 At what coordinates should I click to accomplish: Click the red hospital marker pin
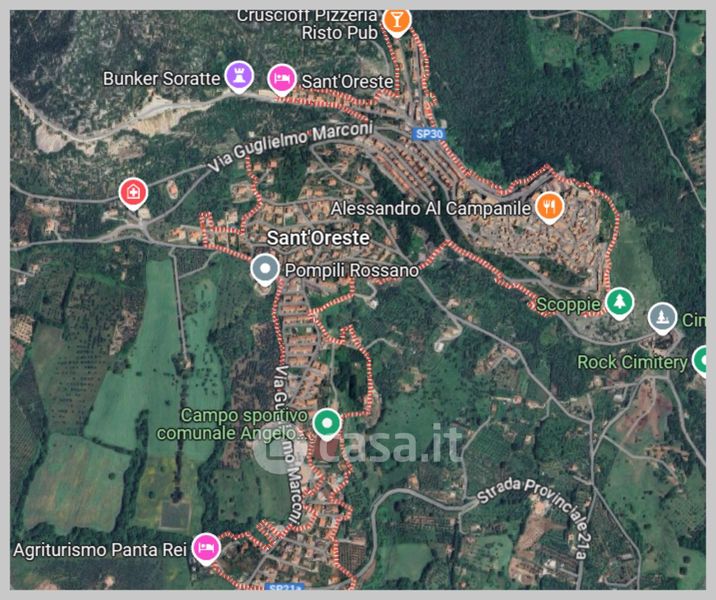pos(133,194)
